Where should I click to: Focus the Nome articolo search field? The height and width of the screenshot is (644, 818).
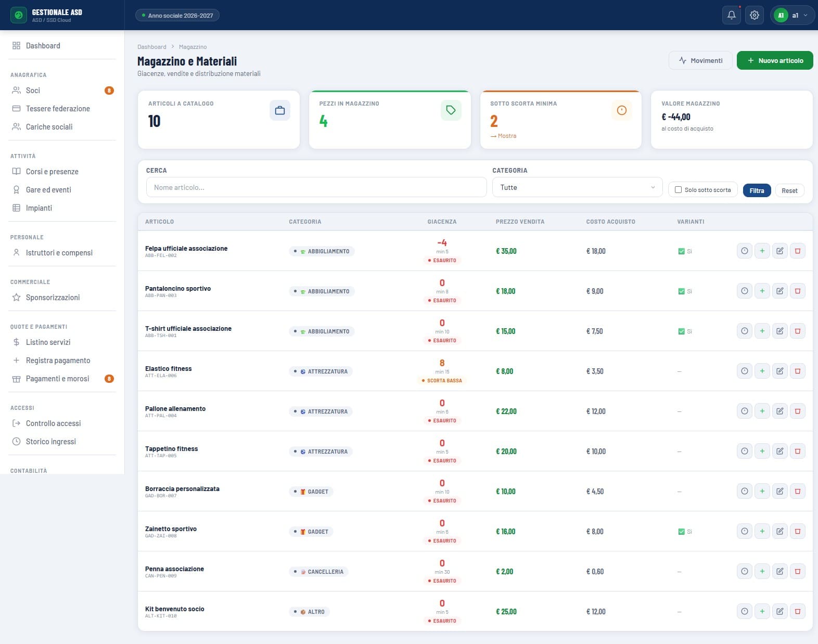coord(316,187)
